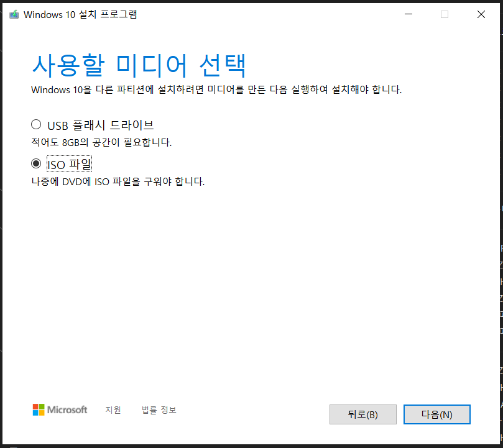This screenshot has height=448, width=503.
Task: Click the Windows 10 설치 프로그램 window title
Action: pos(80,14)
